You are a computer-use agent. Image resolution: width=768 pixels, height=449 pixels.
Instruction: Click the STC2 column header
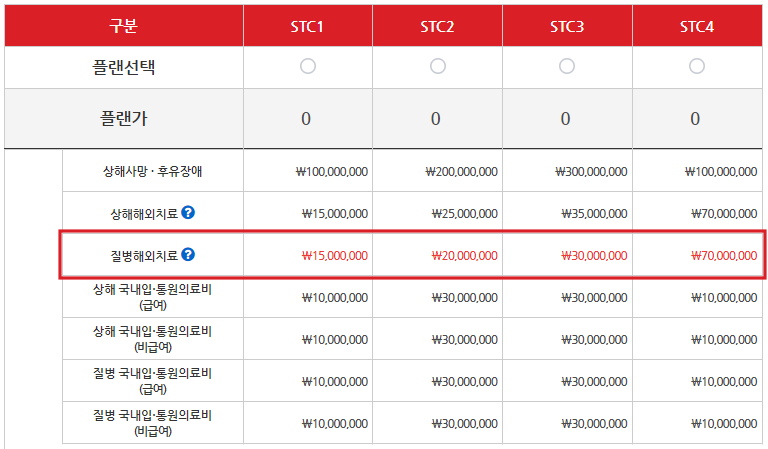click(437, 26)
